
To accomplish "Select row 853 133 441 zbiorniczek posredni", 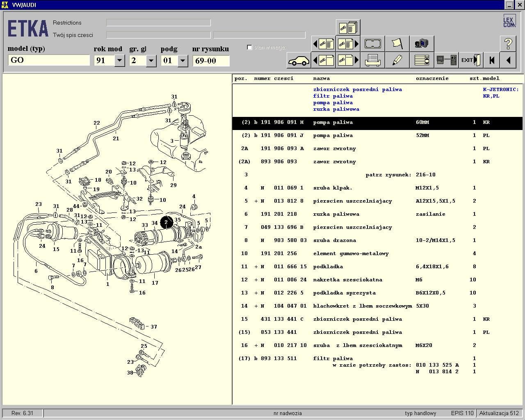I will click(377, 332).
